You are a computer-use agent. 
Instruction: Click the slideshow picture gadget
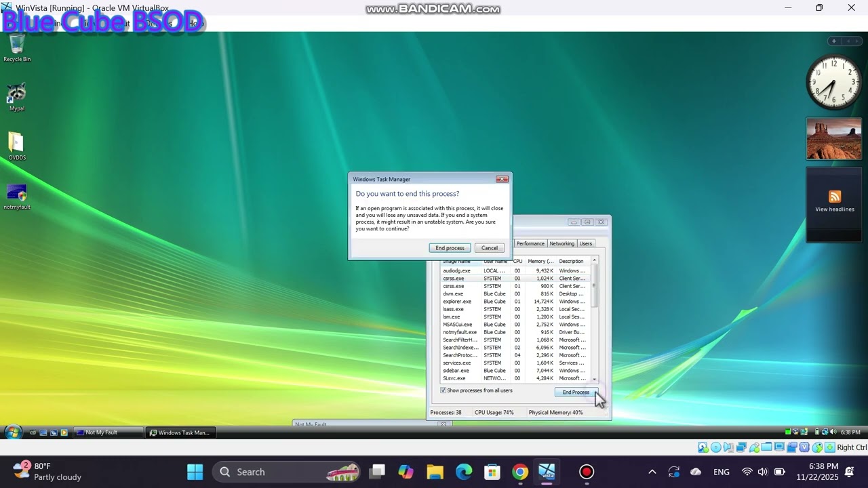pyautogui.click(x=833, y=139)
